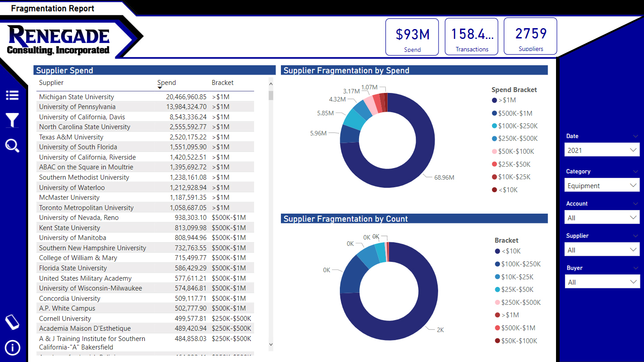644x362 pixels.
Task: Click the magnifying glass search icon
Action: coord(12,146)
